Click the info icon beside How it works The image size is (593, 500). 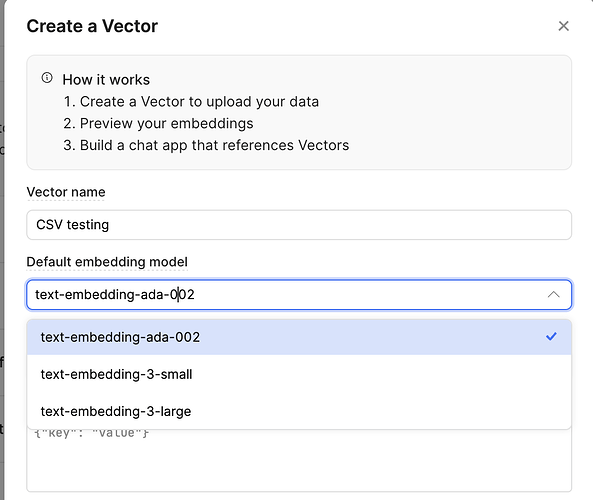47,78
